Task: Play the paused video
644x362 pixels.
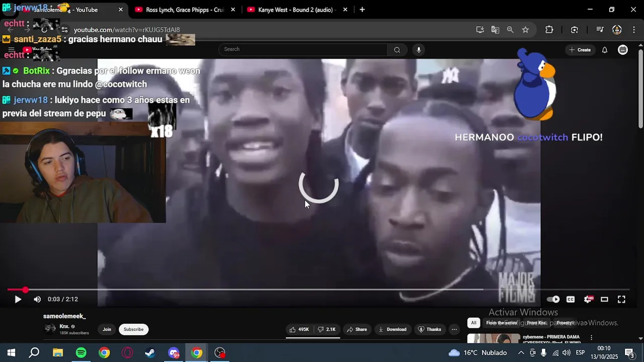Action: pos(18,299)
